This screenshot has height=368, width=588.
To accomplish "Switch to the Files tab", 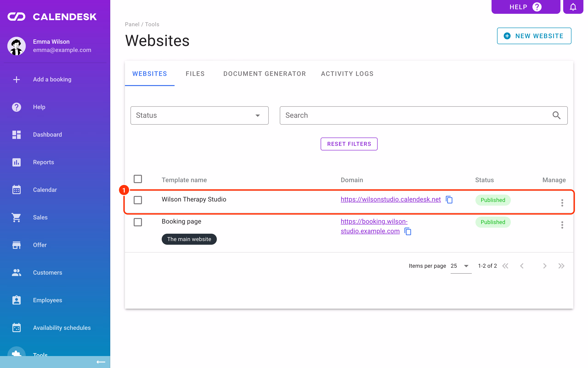I will [x=195, y=74].
